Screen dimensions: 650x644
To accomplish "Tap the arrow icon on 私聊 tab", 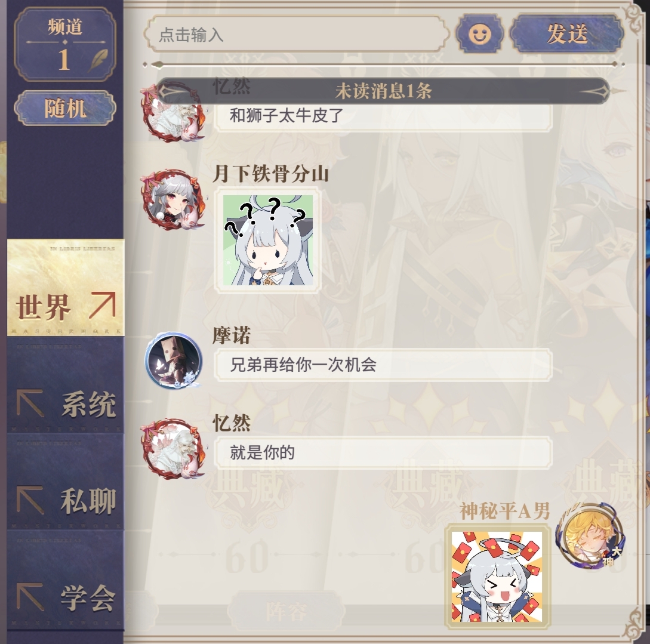I will (30, 500).
